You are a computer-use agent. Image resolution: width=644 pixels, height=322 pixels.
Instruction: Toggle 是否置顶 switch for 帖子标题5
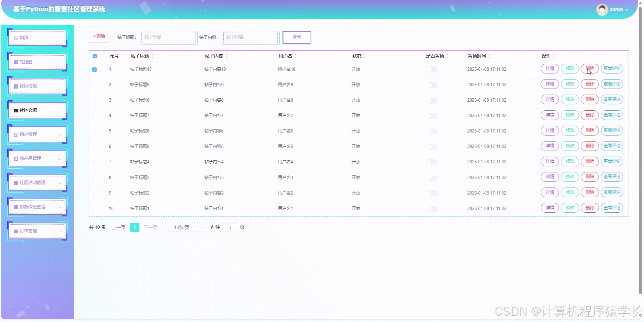pyautogui.click(x=431, y=147)
